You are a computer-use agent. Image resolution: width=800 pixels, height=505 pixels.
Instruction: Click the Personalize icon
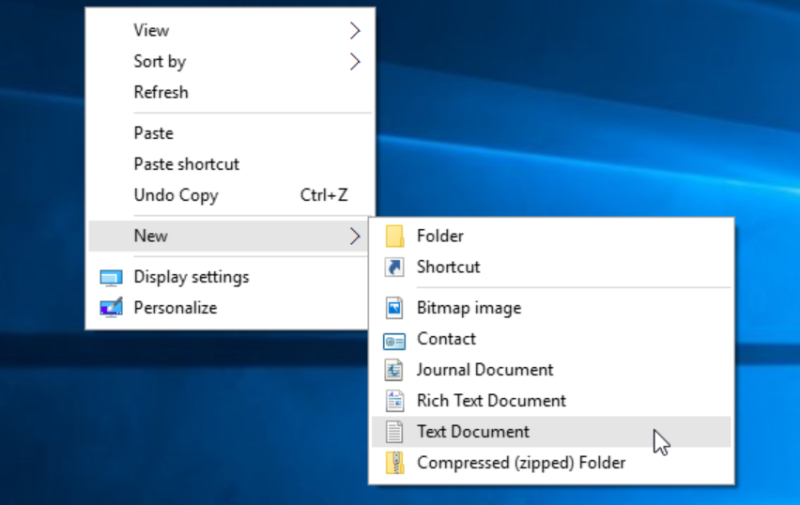[x=111, y=308]
